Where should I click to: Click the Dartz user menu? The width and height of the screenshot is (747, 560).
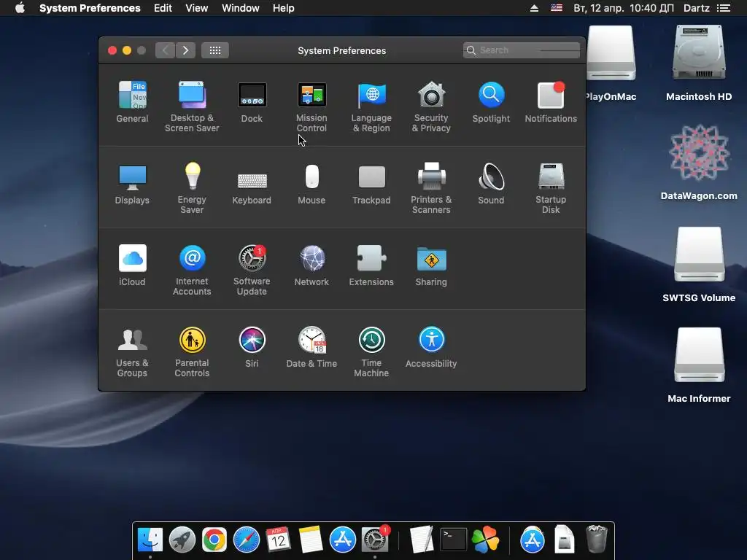click(697, 8)
